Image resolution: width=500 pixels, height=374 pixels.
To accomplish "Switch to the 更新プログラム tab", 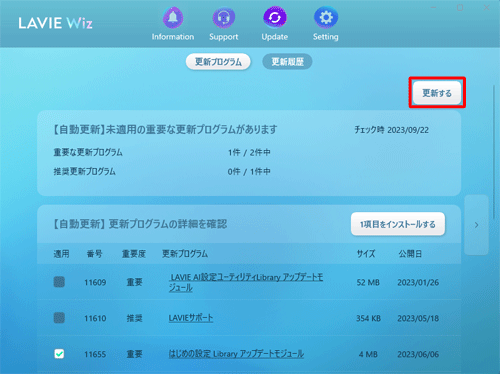I will coord(218,62).
